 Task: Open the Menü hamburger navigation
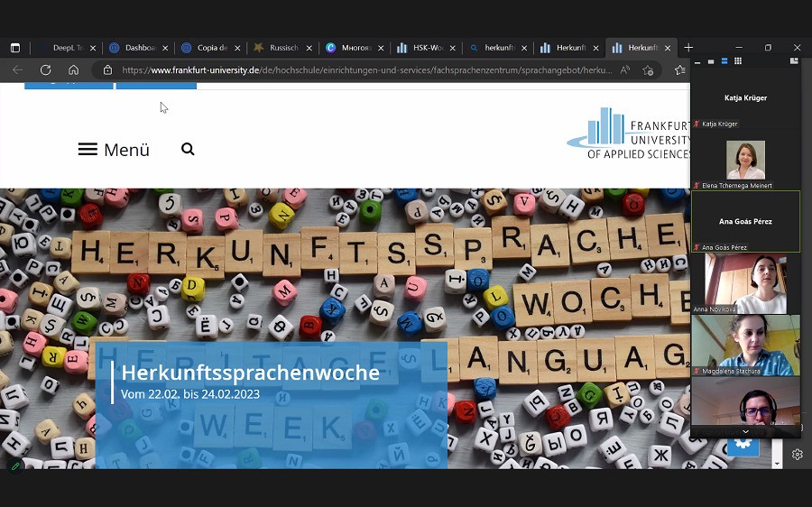114,150
